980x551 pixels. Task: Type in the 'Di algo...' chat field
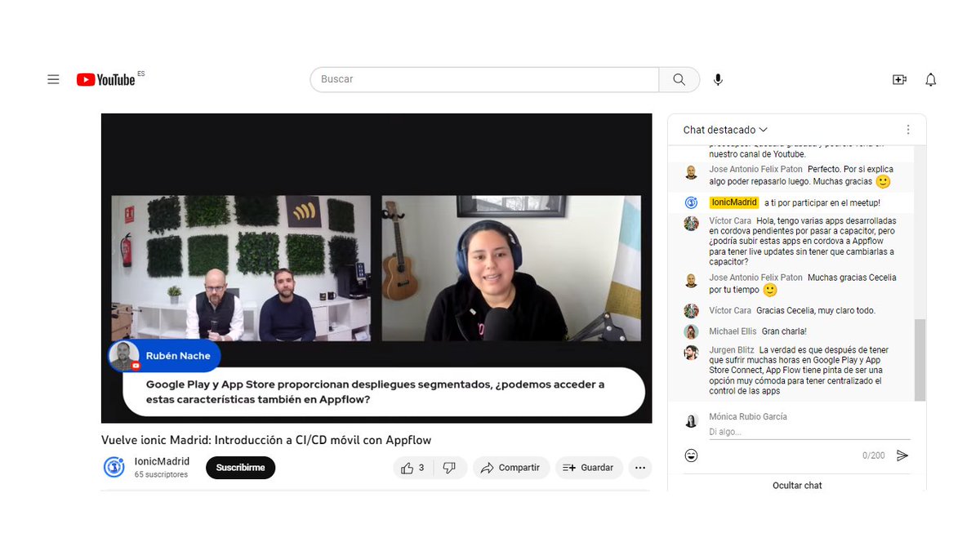tap(808, 432)
